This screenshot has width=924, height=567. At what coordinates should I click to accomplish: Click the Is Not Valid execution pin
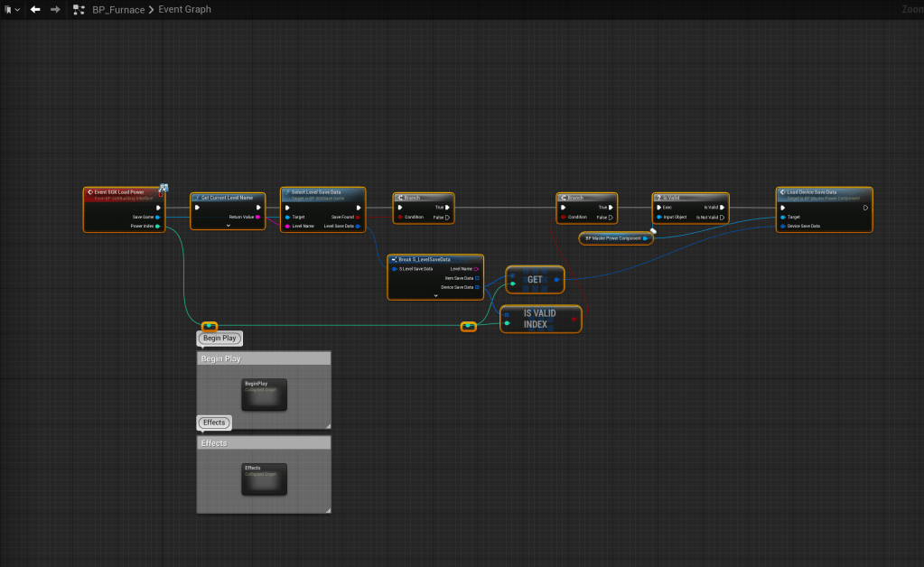(x=722, y=217)
